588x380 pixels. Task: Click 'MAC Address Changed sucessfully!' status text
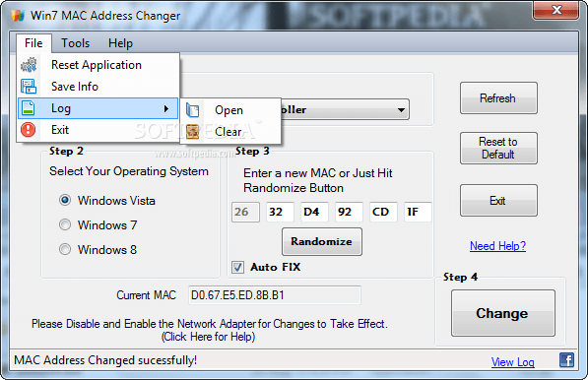tap(105, 360)
